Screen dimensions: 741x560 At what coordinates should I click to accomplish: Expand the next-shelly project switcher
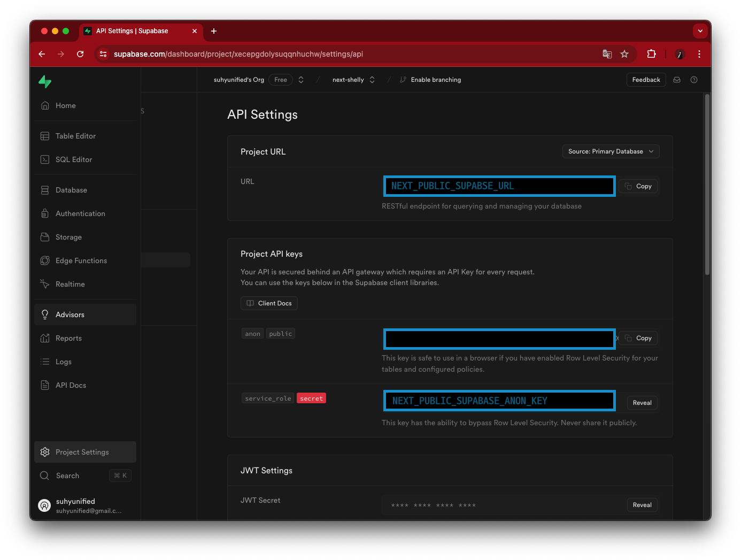point(372,80)
